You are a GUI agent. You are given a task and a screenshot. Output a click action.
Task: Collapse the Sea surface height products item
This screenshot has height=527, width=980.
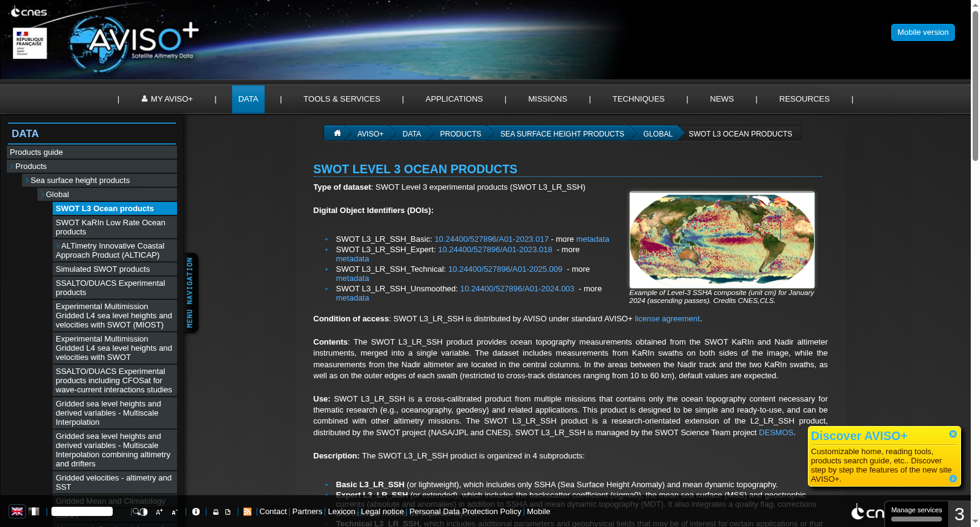[x=99, y=181]
